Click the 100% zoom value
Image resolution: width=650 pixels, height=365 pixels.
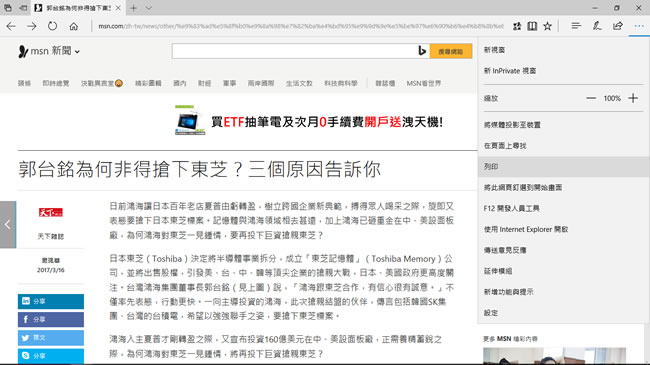[612, 98]
